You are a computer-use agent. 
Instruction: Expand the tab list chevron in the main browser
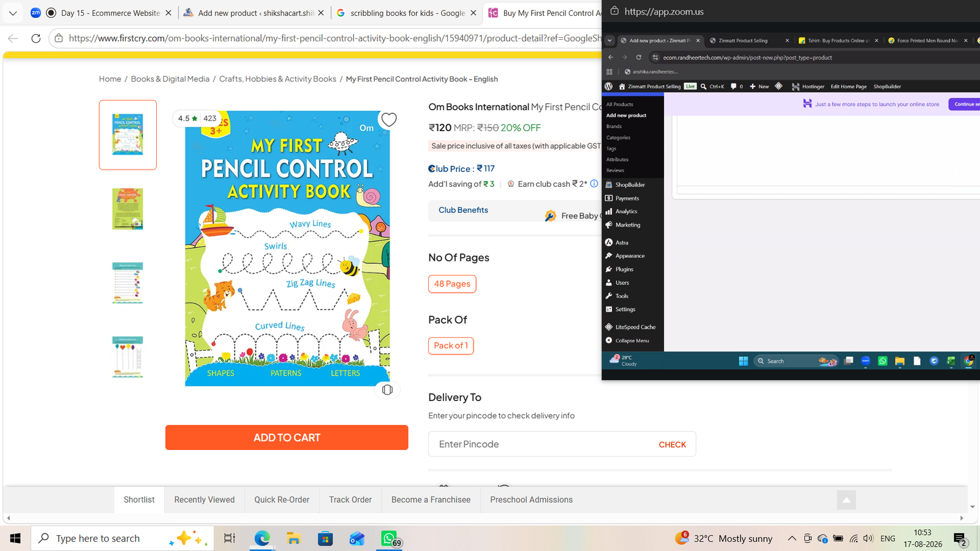pos(13,13)
